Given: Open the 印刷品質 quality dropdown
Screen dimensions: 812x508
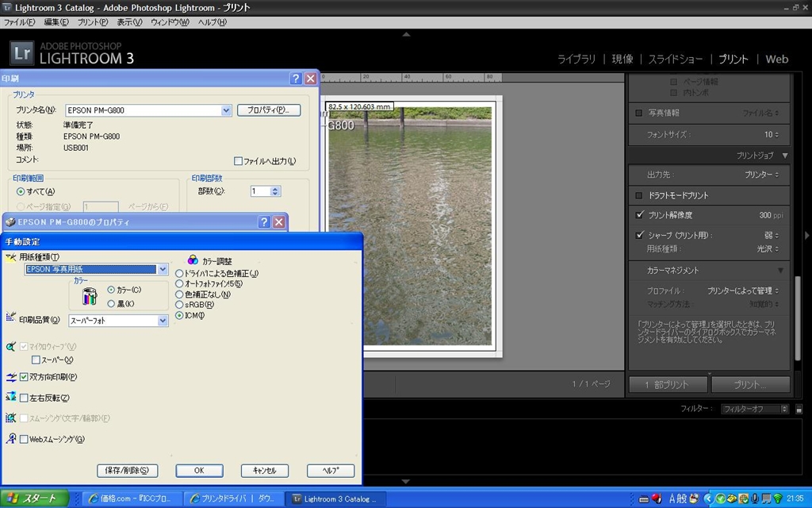Looking at the screenshot, I should click(x=163, y=321).
